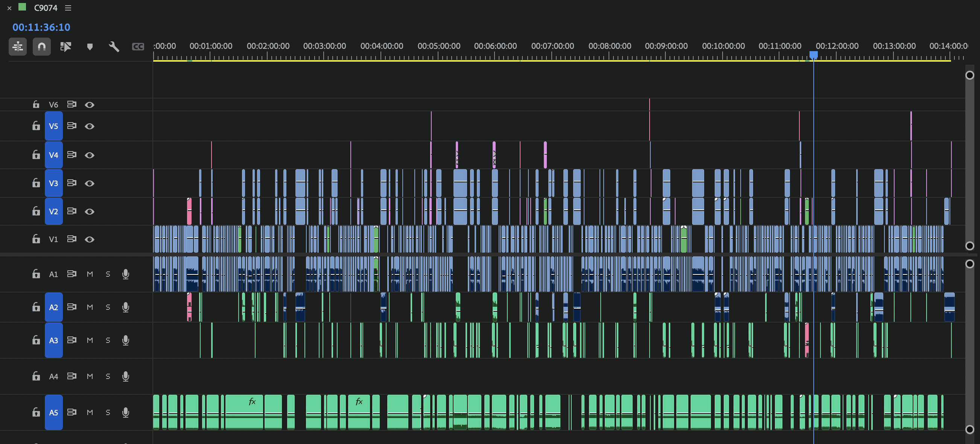Toggle lock on track A3
This screenshot has width=980, height=444.
click(x=36, y=340)
